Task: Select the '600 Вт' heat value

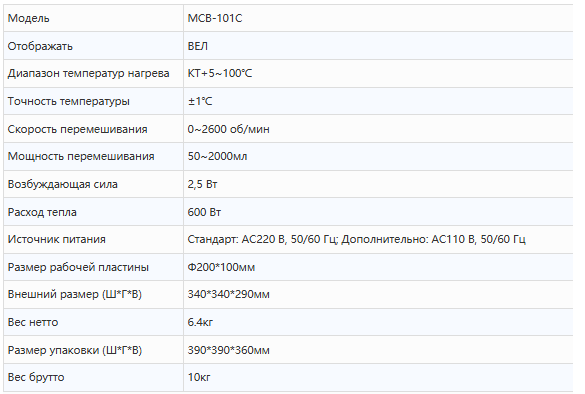Action: click(204, 212)
